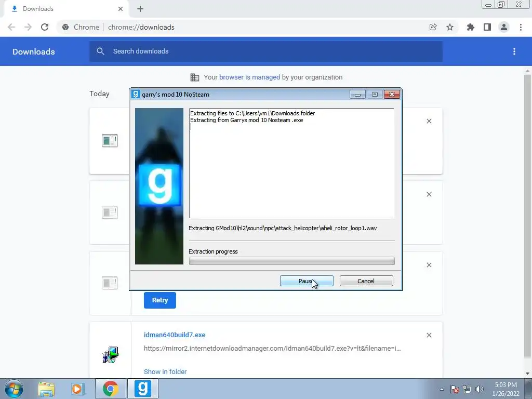Reload the page with the refresh icon
The image size is (532, 399).
coord(45,27)
